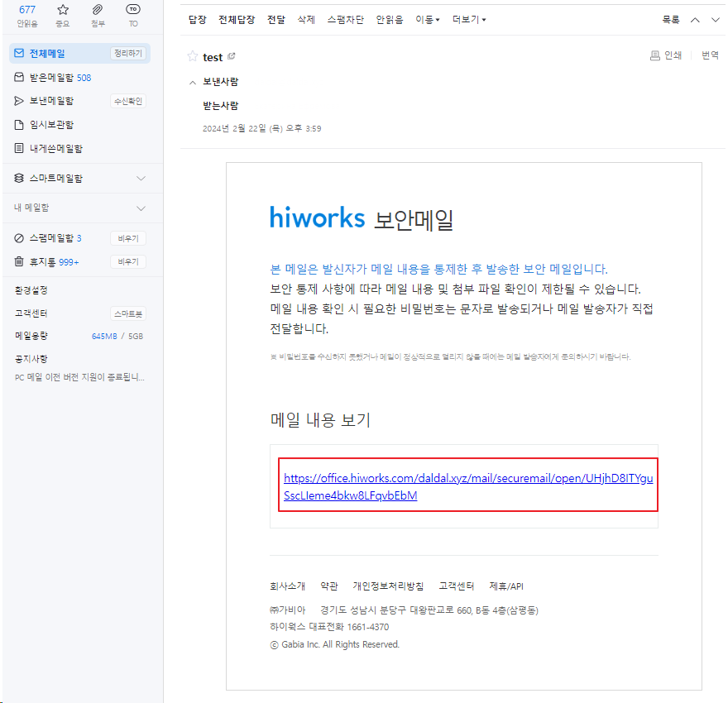
Task: Open test mail in new window icon
Action: [231, 56]
